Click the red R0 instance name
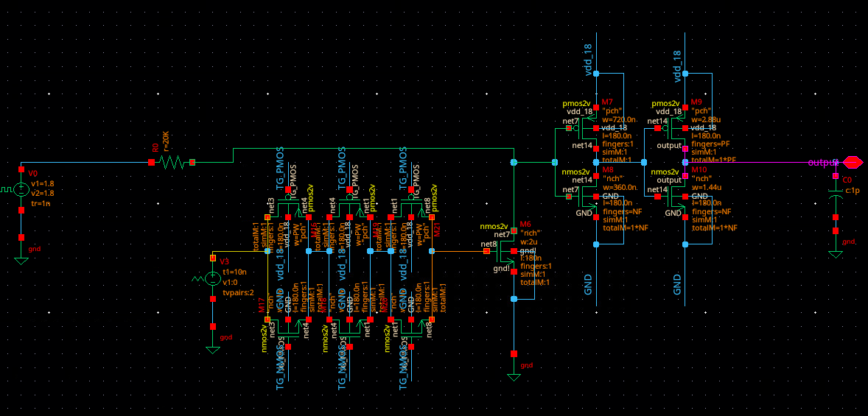 [x=155, y=147]
